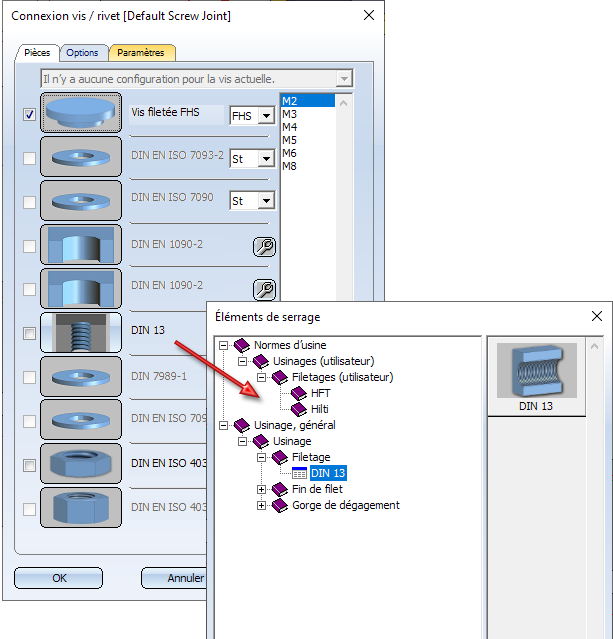Switch to the Options tab

(82, 53)
